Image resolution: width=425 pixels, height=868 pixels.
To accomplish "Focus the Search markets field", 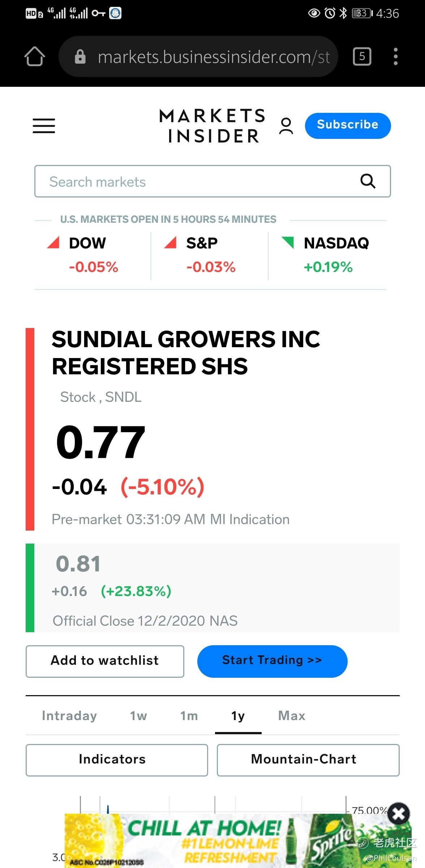I will [212, 181].
